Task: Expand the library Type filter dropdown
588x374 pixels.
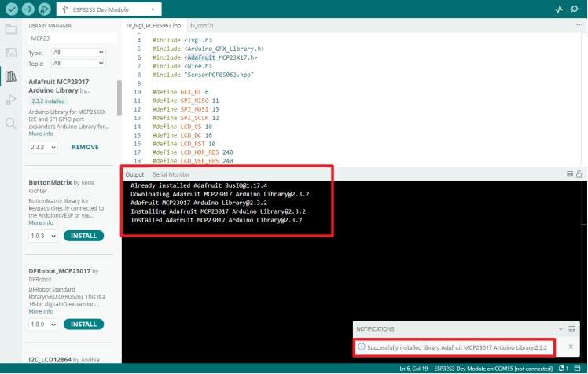Action: 78,51
